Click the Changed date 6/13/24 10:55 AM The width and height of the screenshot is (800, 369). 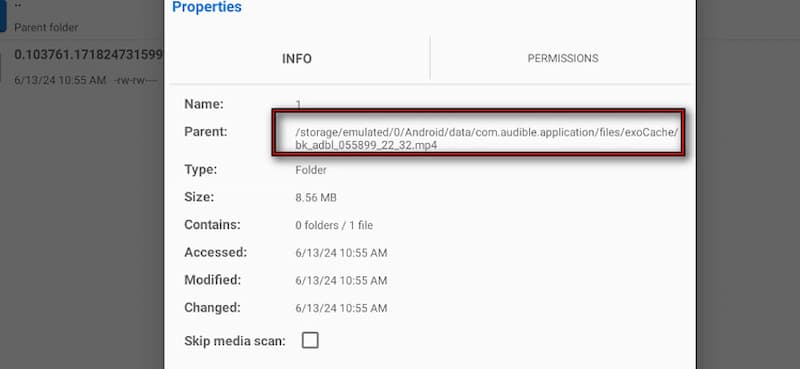[341, 308]
